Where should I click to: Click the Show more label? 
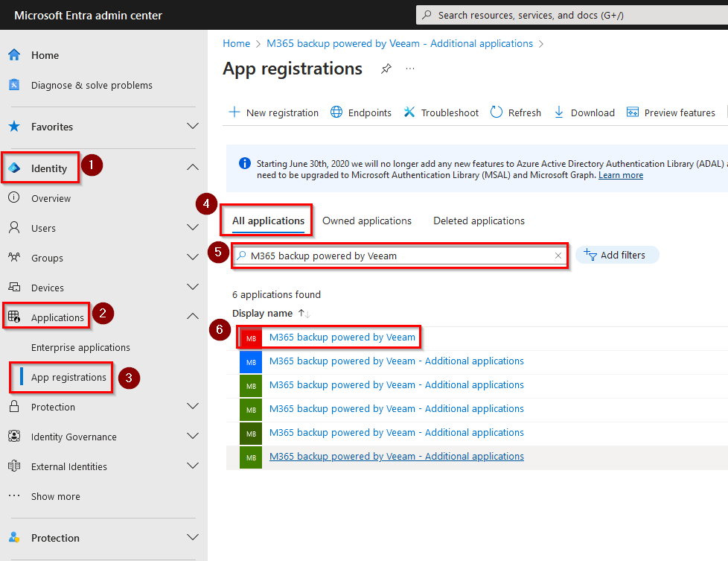point(56,496)
